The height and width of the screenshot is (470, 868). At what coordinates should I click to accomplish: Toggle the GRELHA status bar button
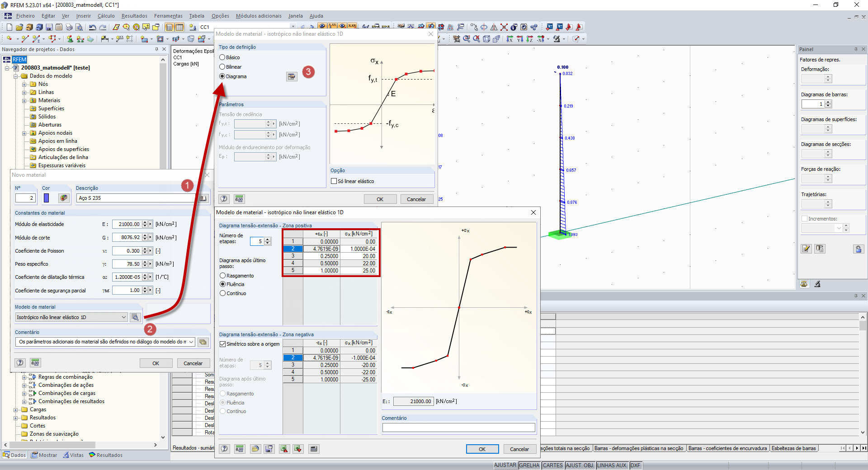coord(529,465)
